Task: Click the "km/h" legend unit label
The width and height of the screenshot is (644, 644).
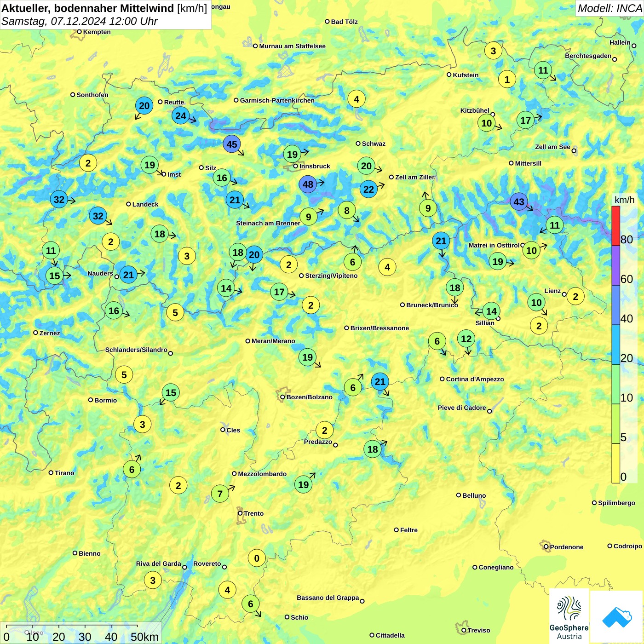Action: [624, 200]
